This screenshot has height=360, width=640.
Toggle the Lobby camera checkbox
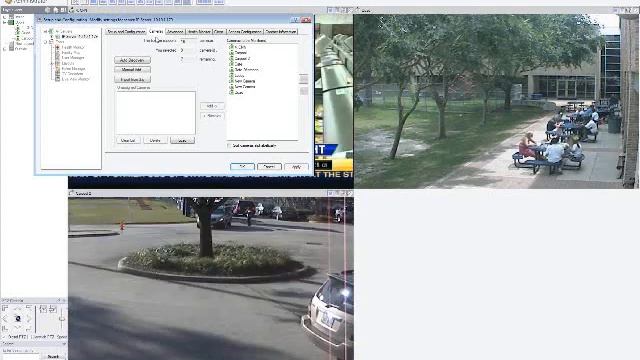coord(231,76)
